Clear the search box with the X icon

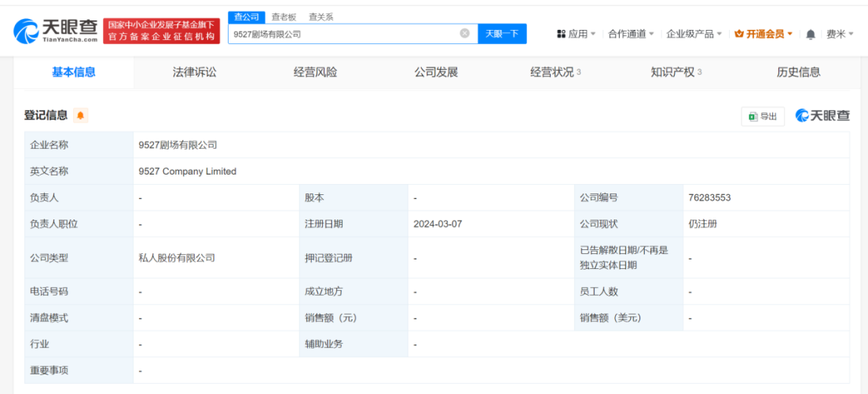(x=464, y=34)
